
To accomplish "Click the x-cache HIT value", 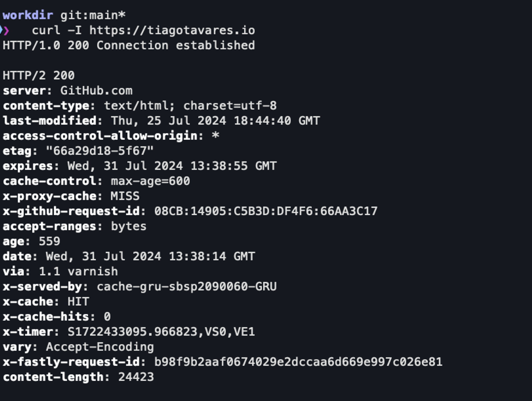I will (x=78, y=302).
